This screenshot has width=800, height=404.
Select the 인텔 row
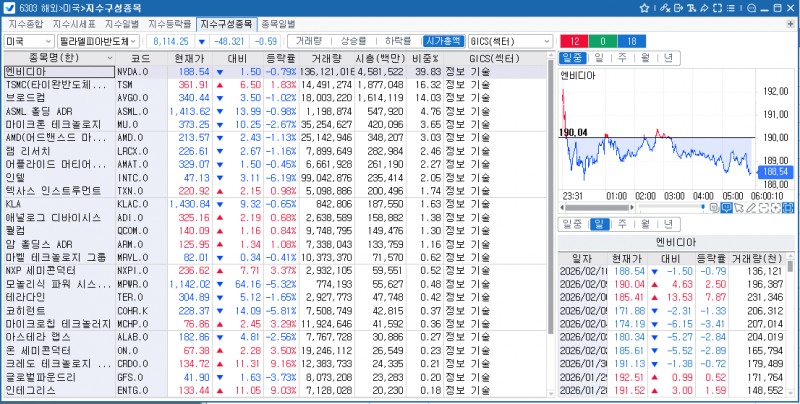coord(274,178)
